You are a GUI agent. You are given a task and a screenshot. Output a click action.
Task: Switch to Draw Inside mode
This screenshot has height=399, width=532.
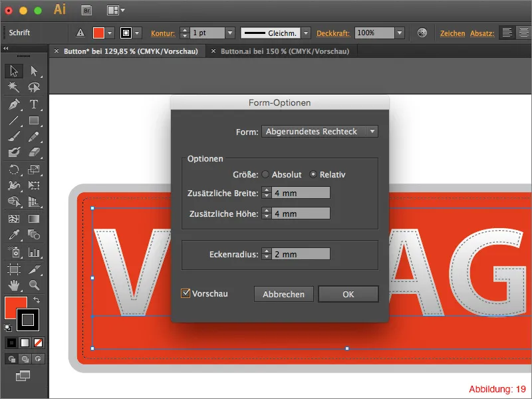point(38,359)
